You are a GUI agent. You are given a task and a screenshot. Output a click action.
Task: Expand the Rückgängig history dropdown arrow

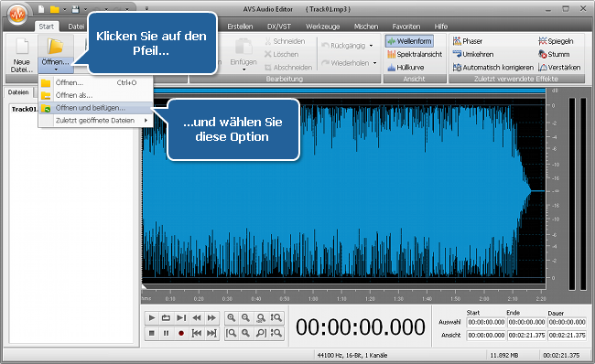pyautogui.click(x=371, y=46)
